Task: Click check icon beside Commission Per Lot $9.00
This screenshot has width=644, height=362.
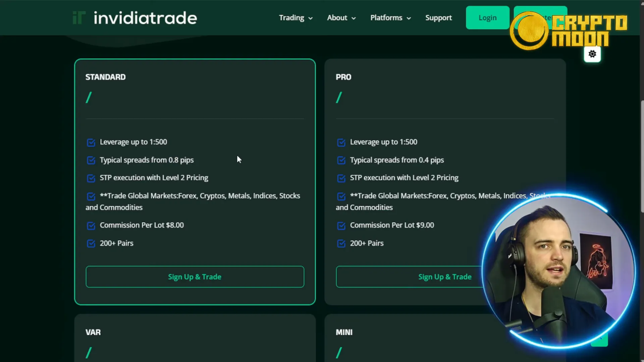Action: (x=341, y=226)
